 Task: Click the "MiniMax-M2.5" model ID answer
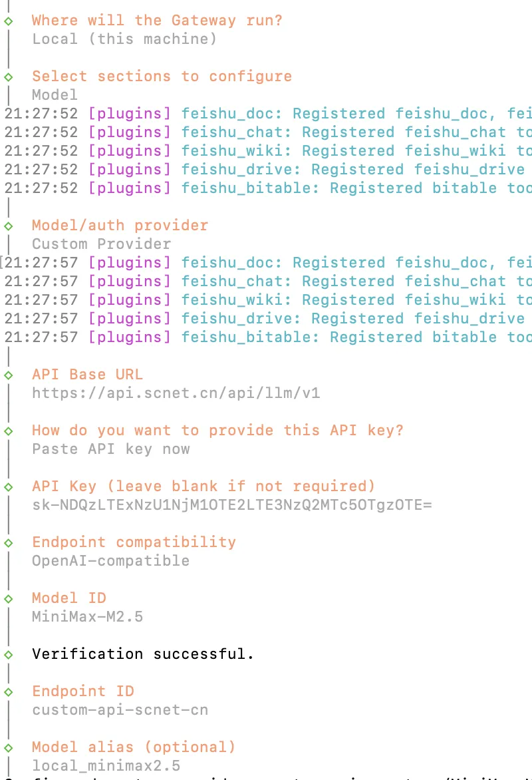coord(88,617)
